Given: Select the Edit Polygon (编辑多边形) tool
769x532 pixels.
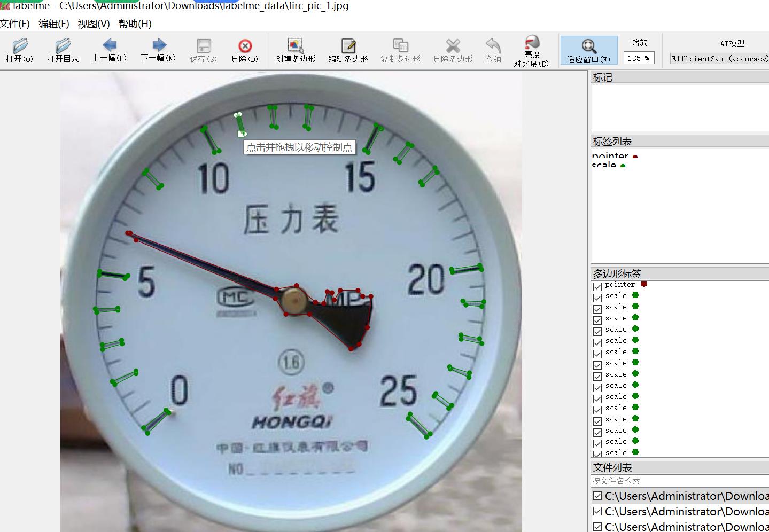Looking at the screenshot, I should click(348, 51).
